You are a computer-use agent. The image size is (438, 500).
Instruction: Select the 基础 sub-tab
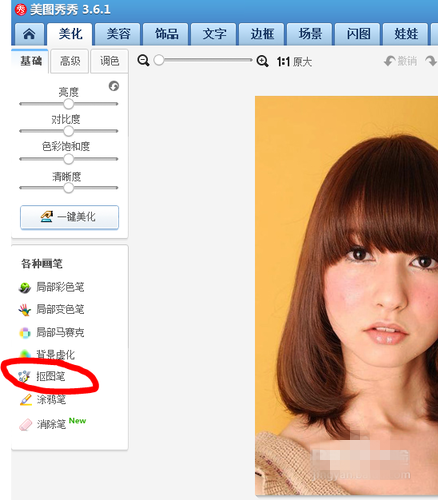[x=31, y=61]
